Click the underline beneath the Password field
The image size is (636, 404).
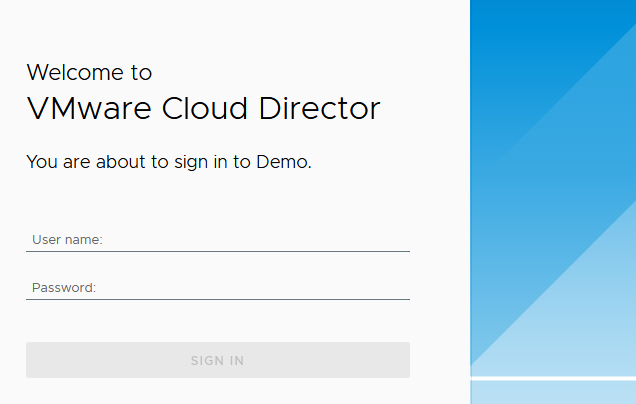217,299
